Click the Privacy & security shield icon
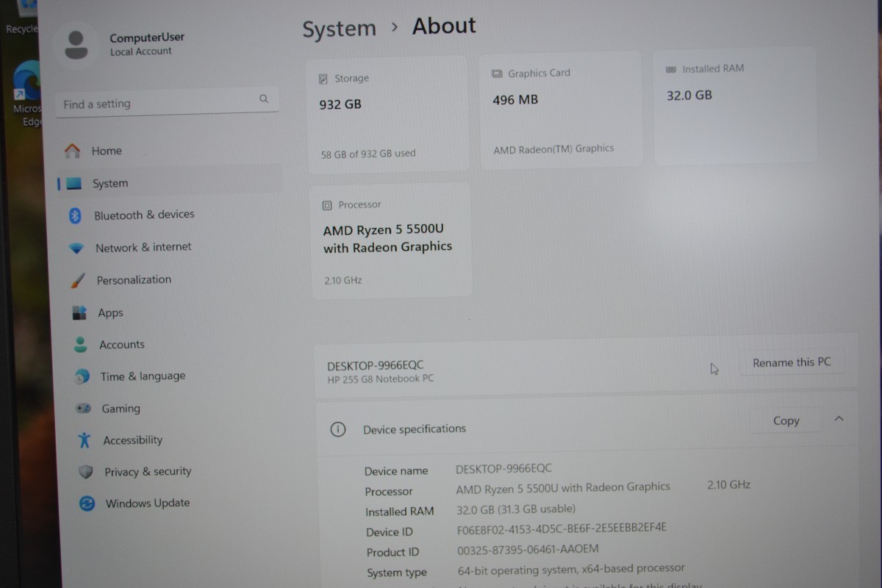 click(x=86, y=472)
